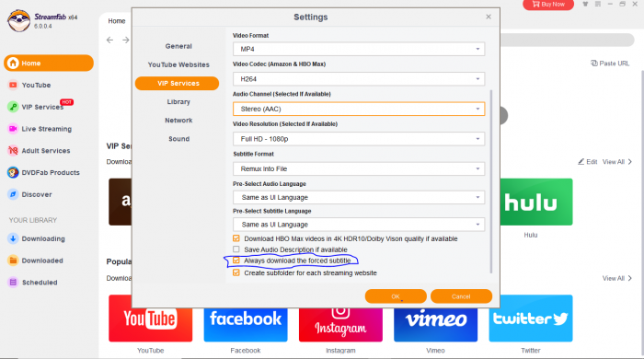Screen dimensions: 644x359
Task: Open the Video Format MP4 dropdown
Action: (x=359, y=49)
